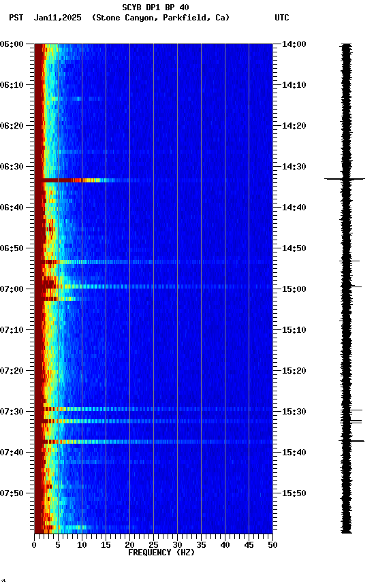
Task: Click the 40 Hz frequency axis label
Action: 225,545
